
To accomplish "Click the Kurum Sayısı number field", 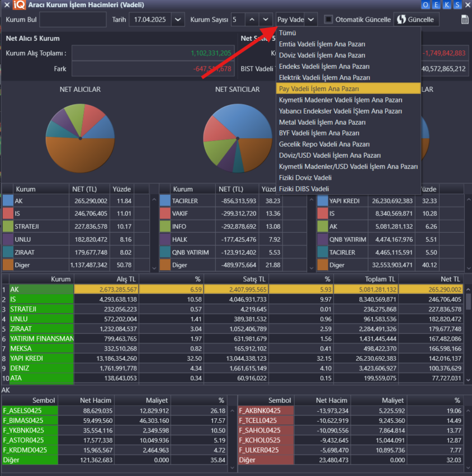I will tap(238, 20).
